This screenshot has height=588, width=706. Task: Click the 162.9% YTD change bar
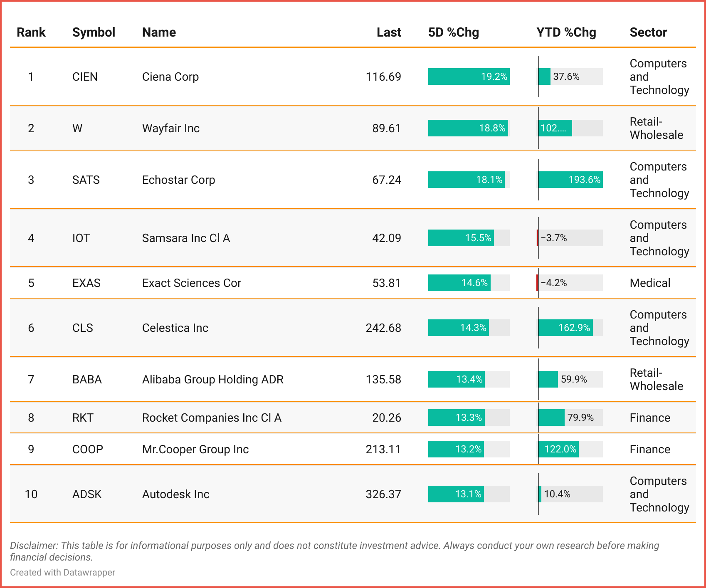(565, 328)
